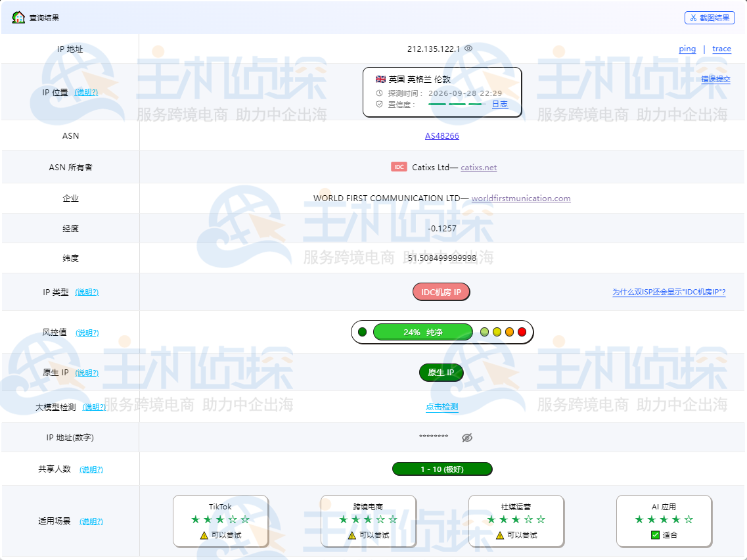Click 说明? next to 适用场景
Viewport: 747px width, 560px height.
[91, 521]
